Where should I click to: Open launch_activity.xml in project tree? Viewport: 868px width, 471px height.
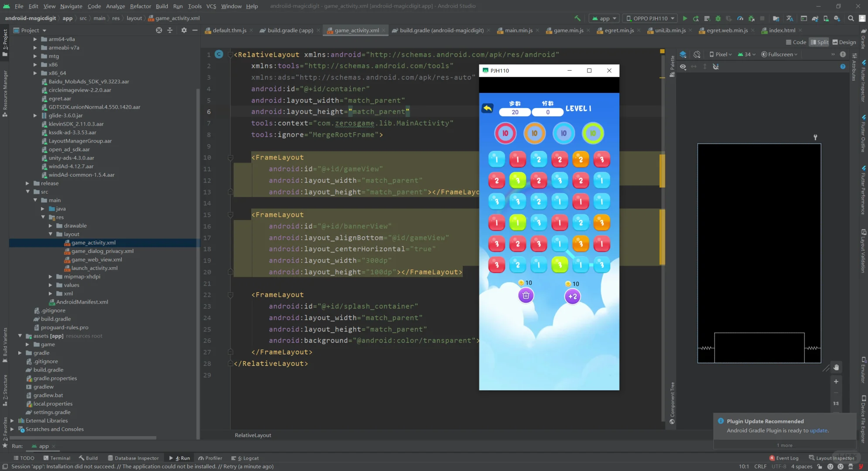pos(94,268)
